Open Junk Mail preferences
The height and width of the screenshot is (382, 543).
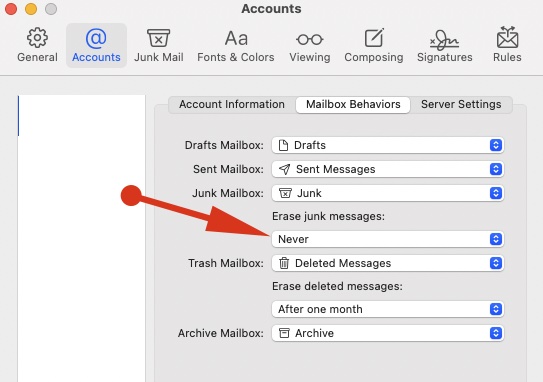click(159, 45)
